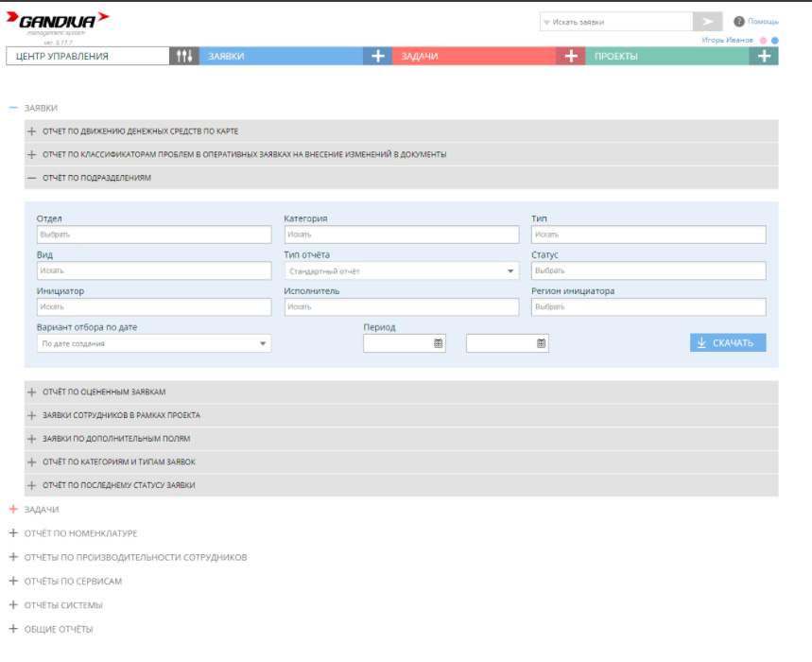Switch to the Проекты tab

point(667,56)
